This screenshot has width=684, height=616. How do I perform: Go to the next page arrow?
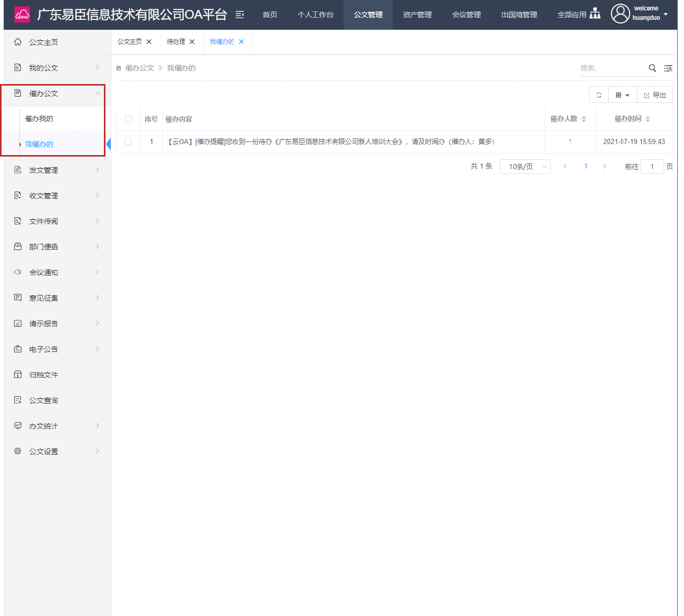click(x=605, y=167)
